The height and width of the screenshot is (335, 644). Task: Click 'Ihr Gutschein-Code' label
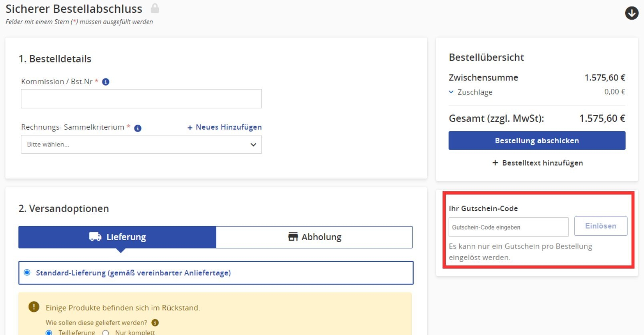(483, 209)
